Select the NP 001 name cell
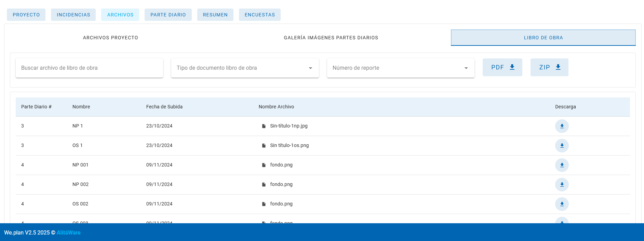The height and width of the screenshot is (241, 644). click(80, 165)
